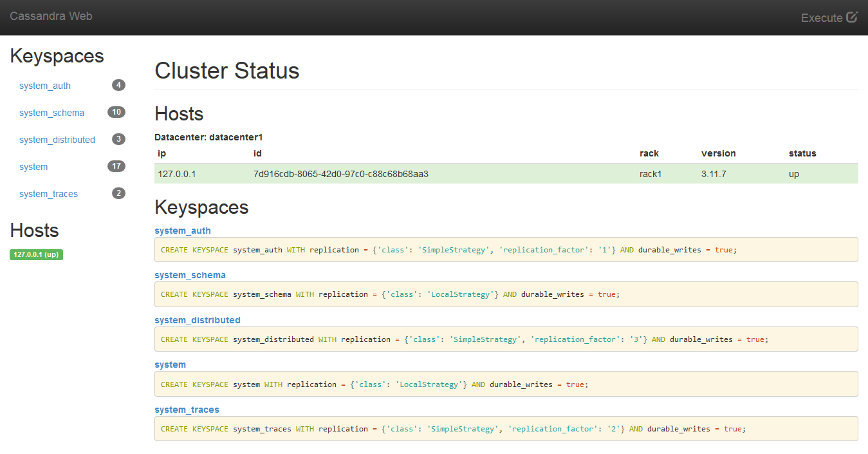Click the system_traces count badge 2
868x454 pixels.
(118, 193)
